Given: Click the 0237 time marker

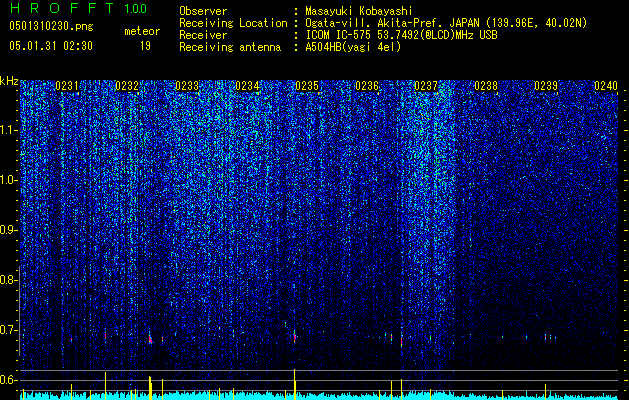Looking at the screenshot, I should [x=426, y=86].
